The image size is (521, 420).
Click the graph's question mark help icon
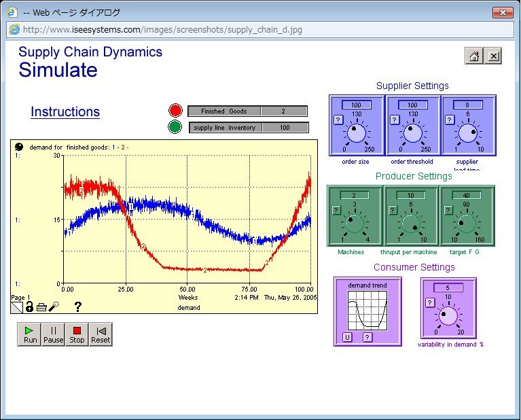tap(77, 307)
